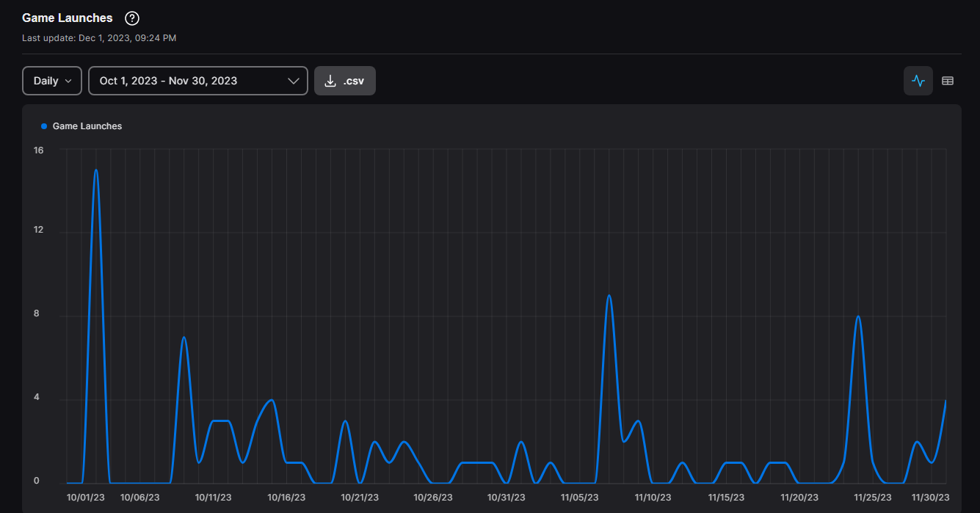The height and width of the screenshot is (513, 980).
Task: Click the chart peak after 11/05/23
Action: 609,296
